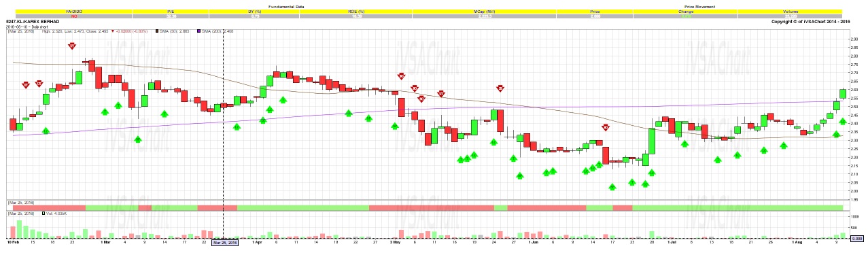This screenshot has height=255, width=868.
Task: Click the 1 Jun date axis label
Action: 534,241
